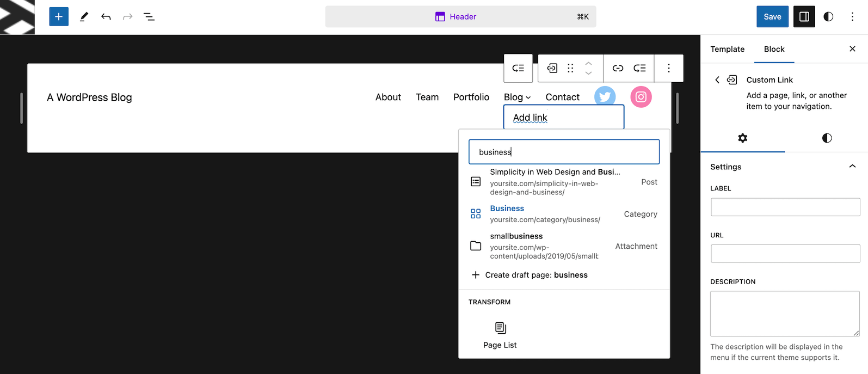The image size is (868, 374).
Task: Open the block Styles tab in sidebar
Action: [827, 138]
